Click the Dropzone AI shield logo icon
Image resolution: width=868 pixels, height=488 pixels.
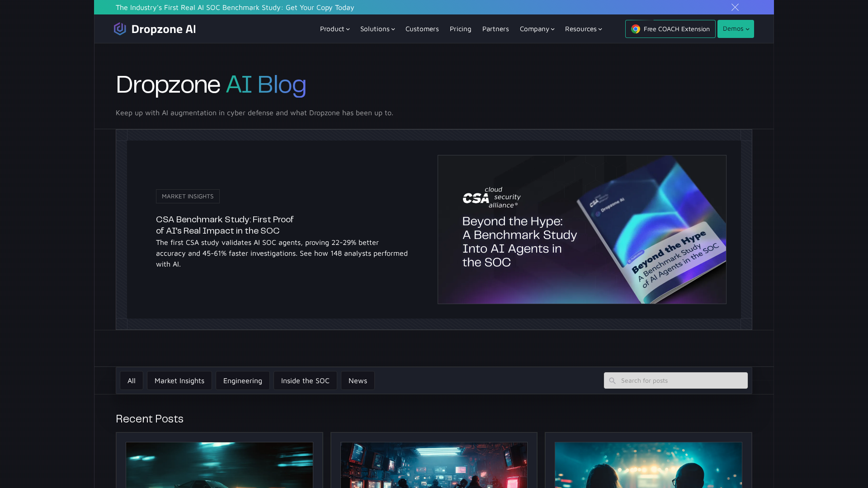click(x=120, y=29)
